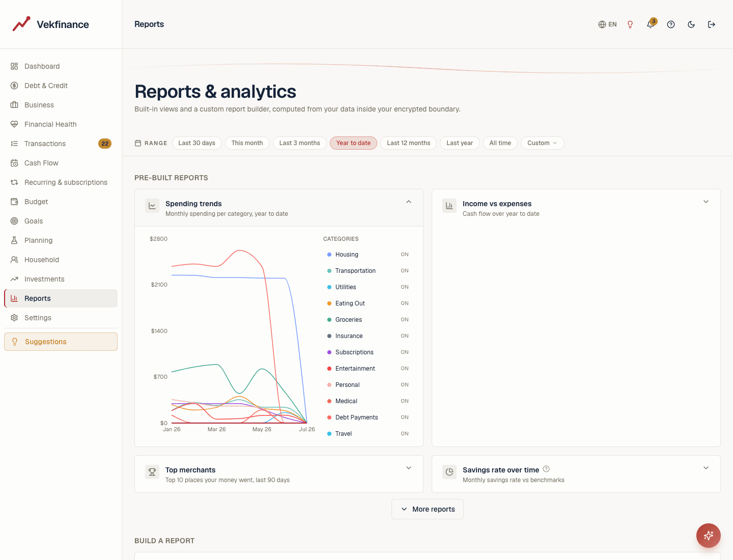Select the Last 12 months range

click(409, 143)
